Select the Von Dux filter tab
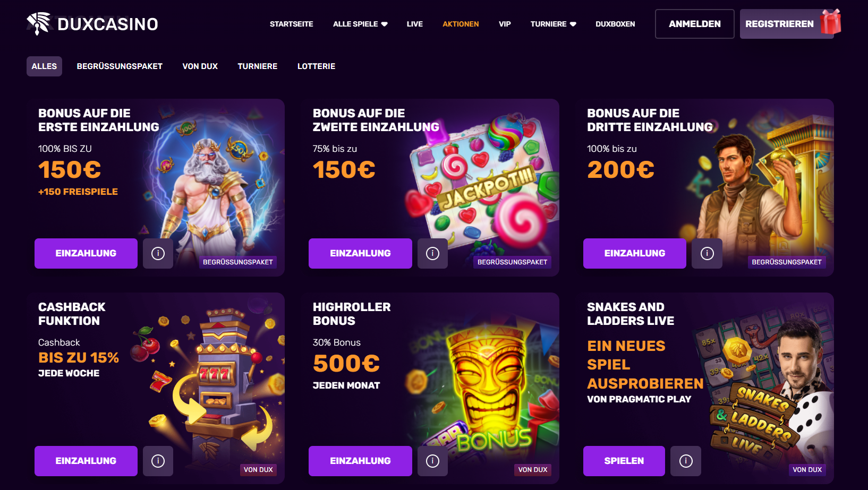 click(x=200, y=66)
